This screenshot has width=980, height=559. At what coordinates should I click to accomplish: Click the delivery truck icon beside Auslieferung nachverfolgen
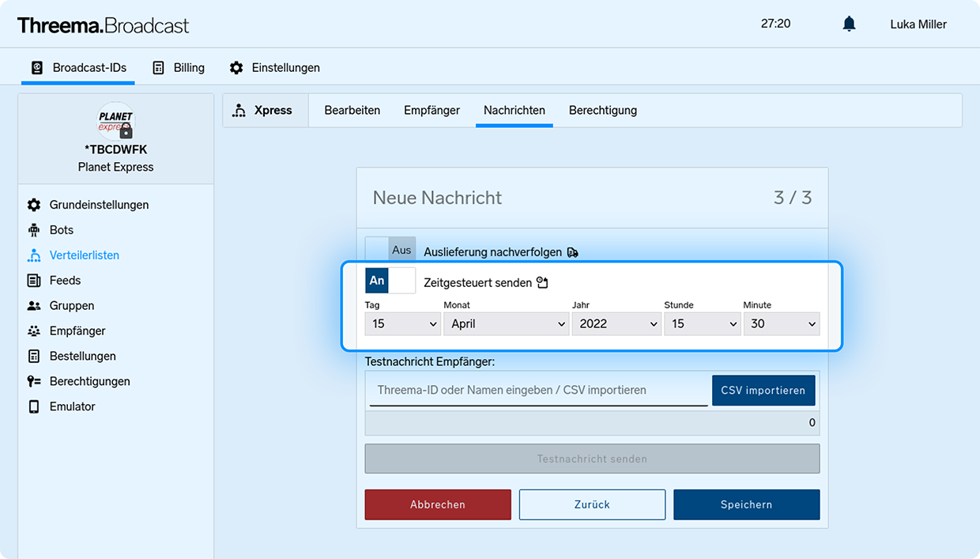573,252
